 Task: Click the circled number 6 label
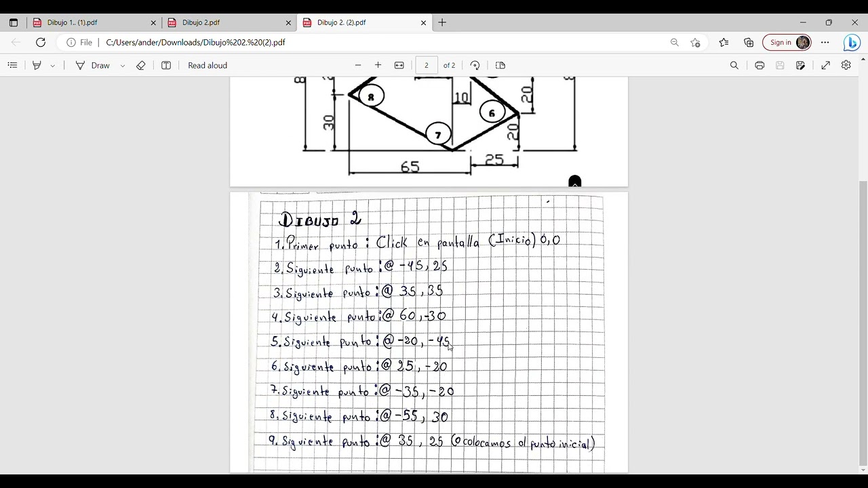coord(492,113)
